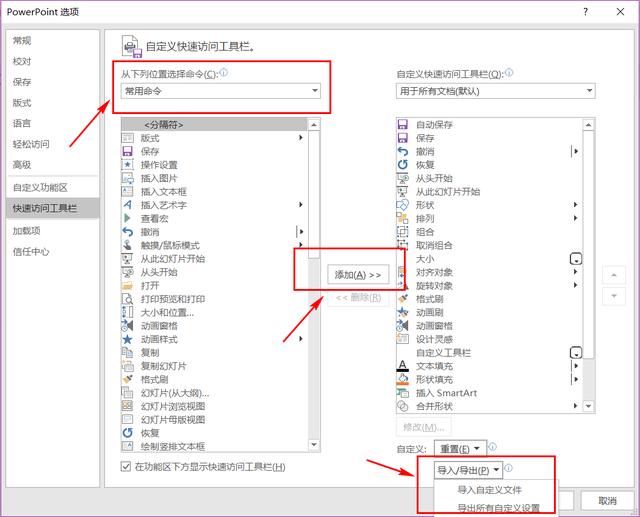Image resolution: width=640 pixels, height=517 pixels.
Task: Click the 撤消 undo icon in left list
Action: [127, 232]
